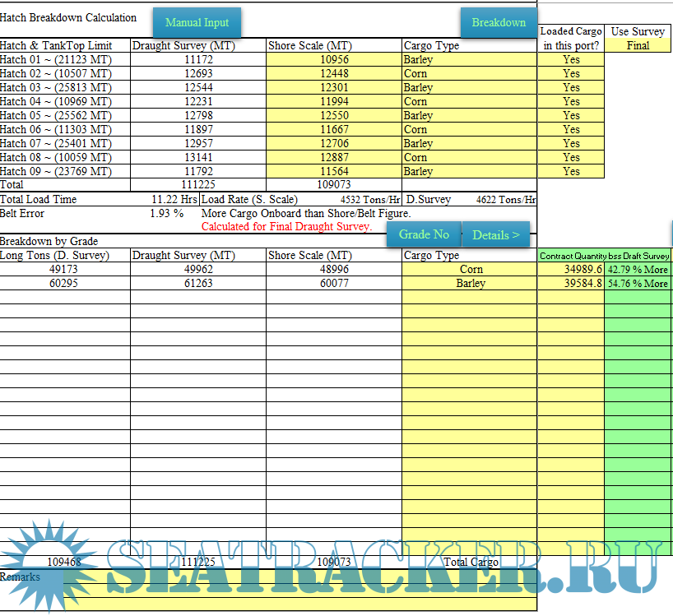
Task: Select Hatch 03 Draught Survey value 12544
Action: [x=198, y=88]
